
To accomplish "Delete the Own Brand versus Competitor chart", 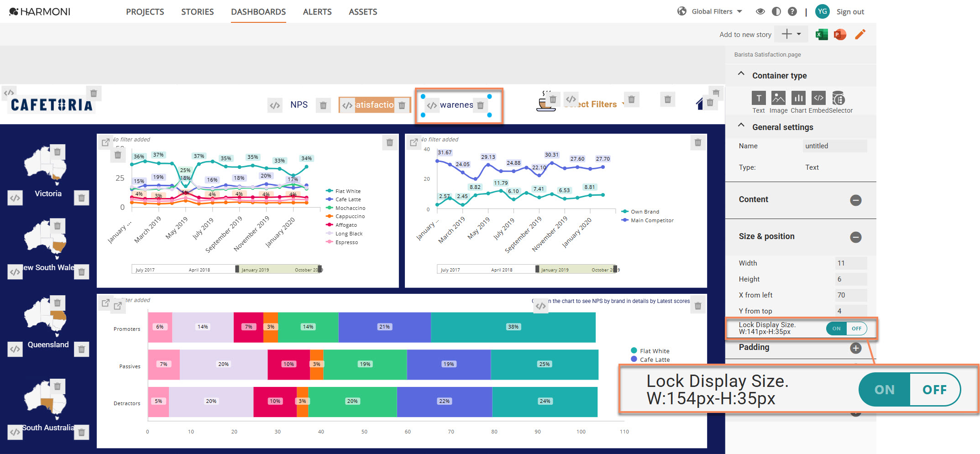I will (698, 142).
